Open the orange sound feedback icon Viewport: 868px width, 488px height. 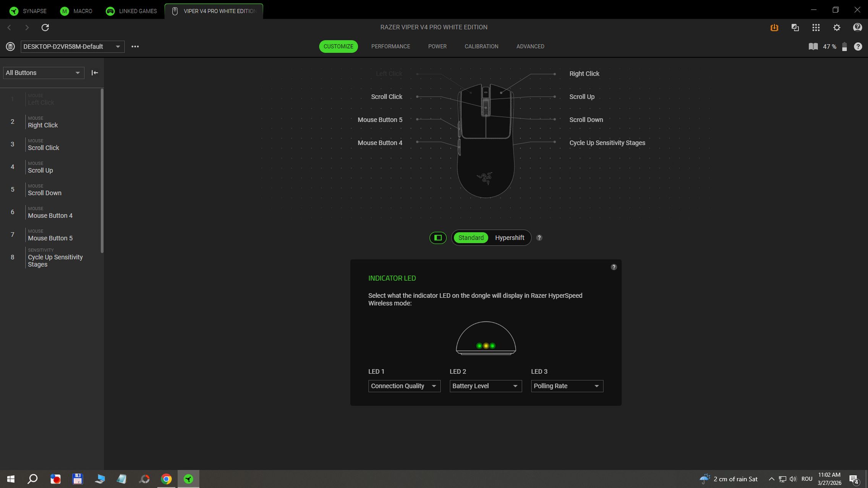tap(774, 27)
